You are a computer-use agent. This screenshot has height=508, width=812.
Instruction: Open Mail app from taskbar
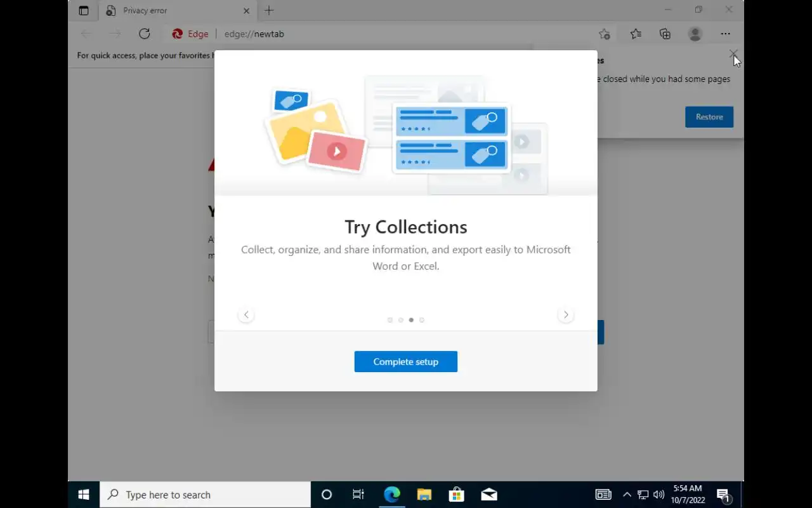click(488, 495)
